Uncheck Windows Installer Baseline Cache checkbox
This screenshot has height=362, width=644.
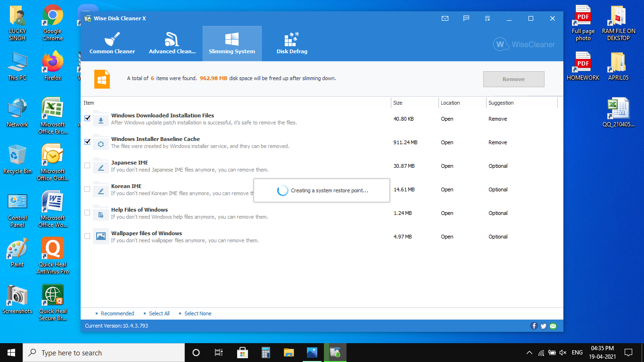87,142
